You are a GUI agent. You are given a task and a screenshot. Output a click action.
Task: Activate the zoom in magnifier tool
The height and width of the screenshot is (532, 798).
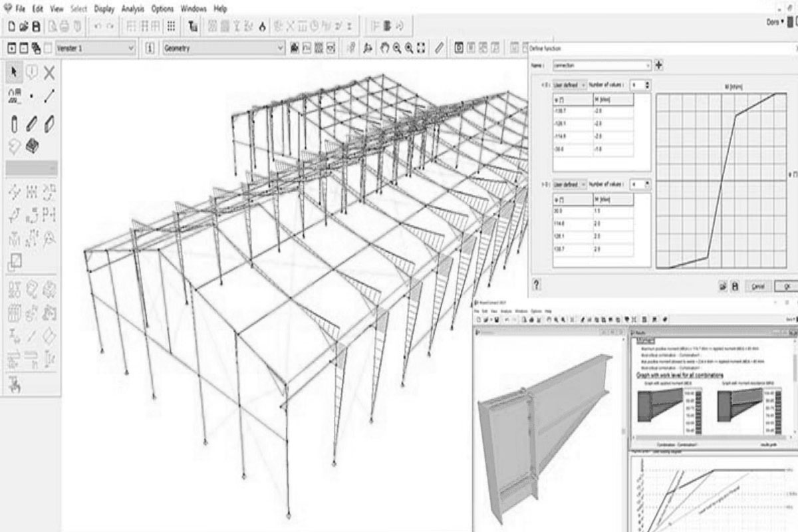[395, 47]
